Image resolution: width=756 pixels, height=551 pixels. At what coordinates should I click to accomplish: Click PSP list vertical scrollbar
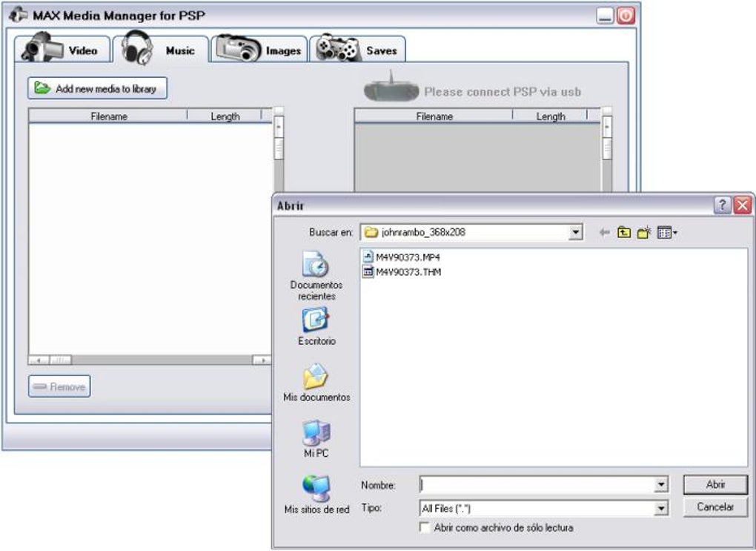click(x=607, y=150)
